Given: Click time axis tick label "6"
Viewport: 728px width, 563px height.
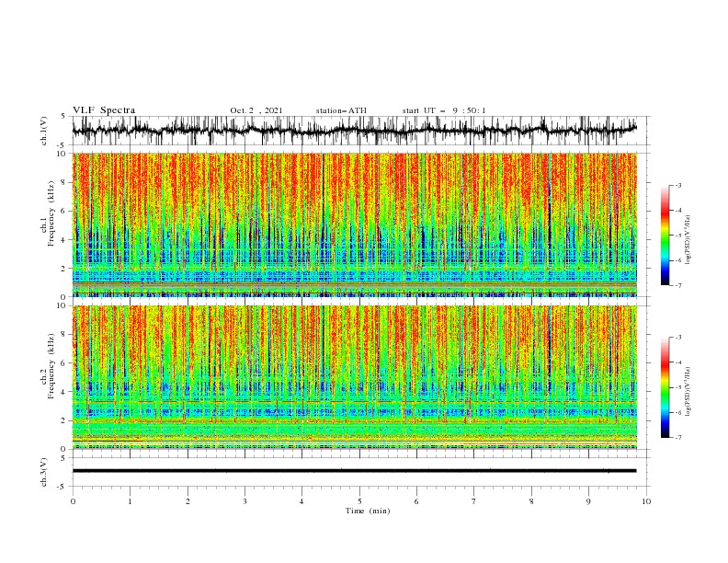Looking at the screenshot, I should pyautogui.click(x=416, y=501).
